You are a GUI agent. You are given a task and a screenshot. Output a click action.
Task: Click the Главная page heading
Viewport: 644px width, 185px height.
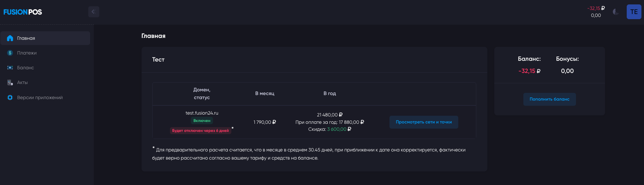[x=153, y=36]
